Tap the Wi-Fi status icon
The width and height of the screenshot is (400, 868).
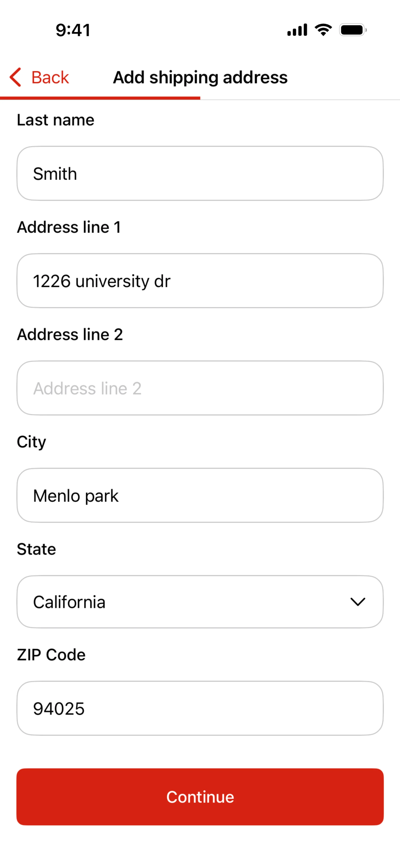pos(323,30)
